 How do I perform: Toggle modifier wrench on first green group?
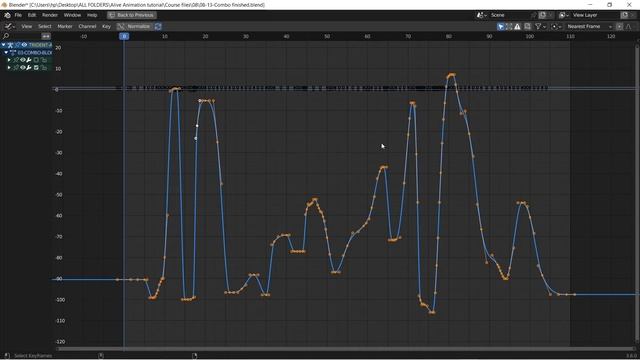[x=29, y=60]
